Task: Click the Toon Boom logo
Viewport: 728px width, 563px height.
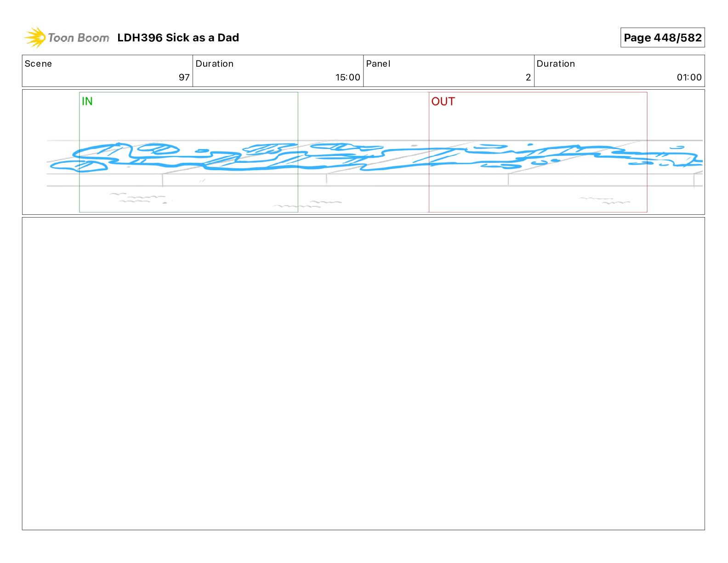Action: point(67,38)
